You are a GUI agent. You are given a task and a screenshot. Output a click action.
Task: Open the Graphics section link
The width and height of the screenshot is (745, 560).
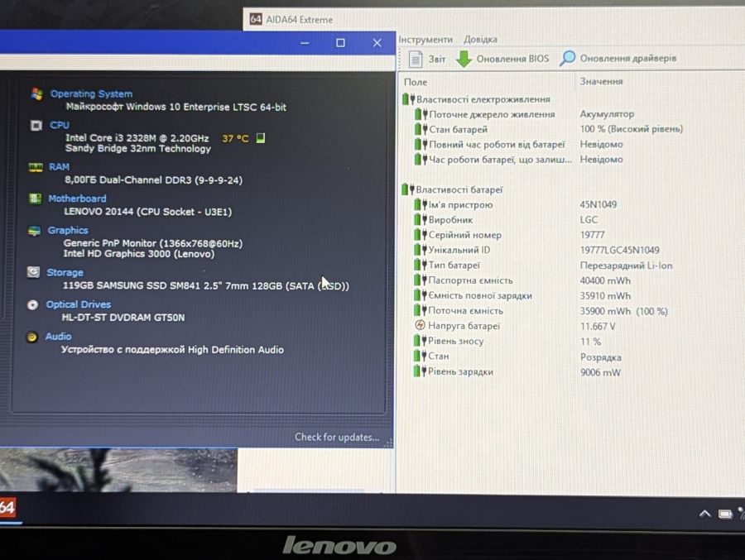click(68, 230)
